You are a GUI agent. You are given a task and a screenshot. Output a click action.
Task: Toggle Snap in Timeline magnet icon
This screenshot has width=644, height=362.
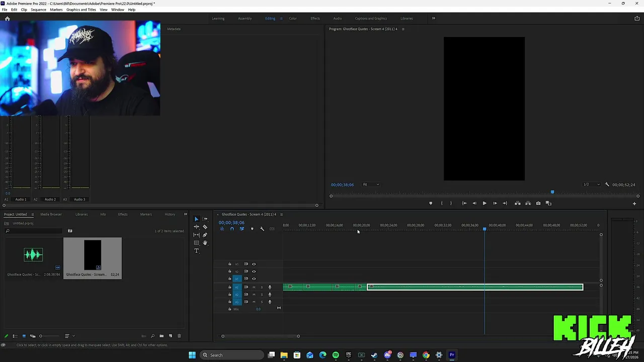232,229
